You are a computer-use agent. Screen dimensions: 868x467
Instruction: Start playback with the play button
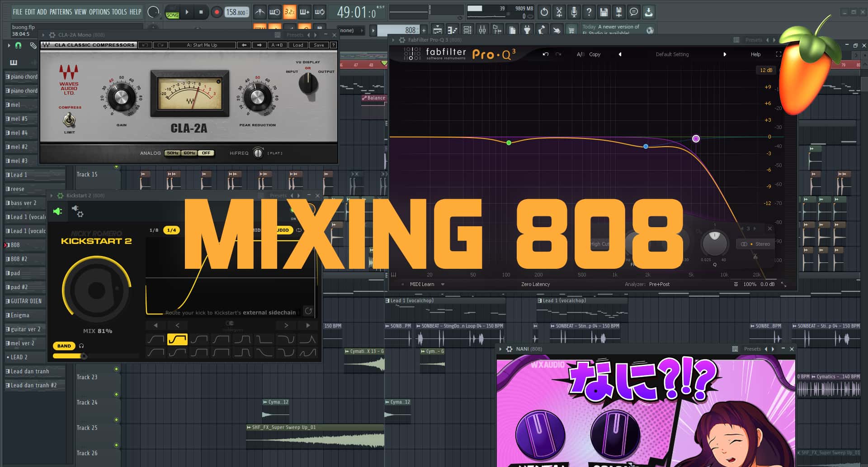pyautogui.click(x=187, y=12)
